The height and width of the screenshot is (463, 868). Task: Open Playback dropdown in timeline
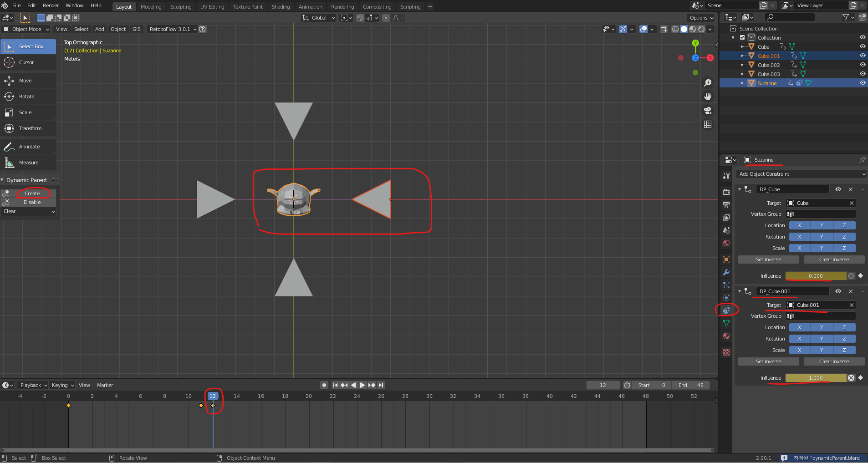33,385
